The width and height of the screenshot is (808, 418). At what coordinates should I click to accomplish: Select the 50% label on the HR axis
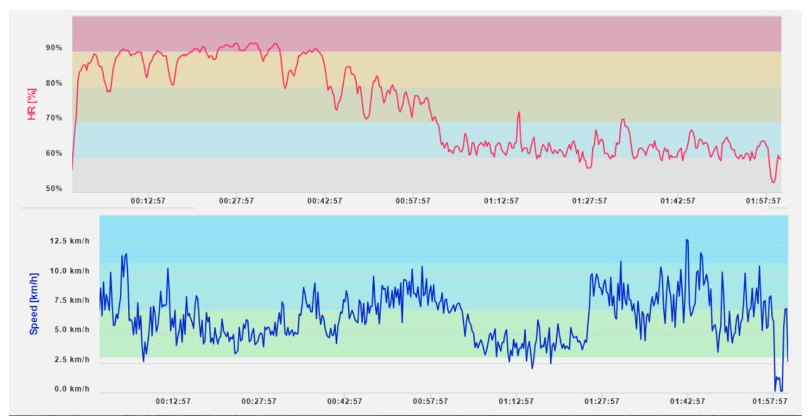[53, 188]
